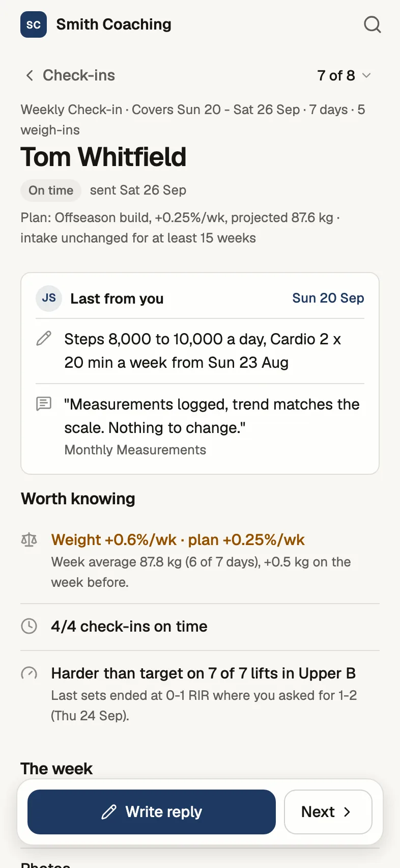This screenshot has height=868, width=400.
Task: Return to Check-ins list
Action: tap(70, 75)
